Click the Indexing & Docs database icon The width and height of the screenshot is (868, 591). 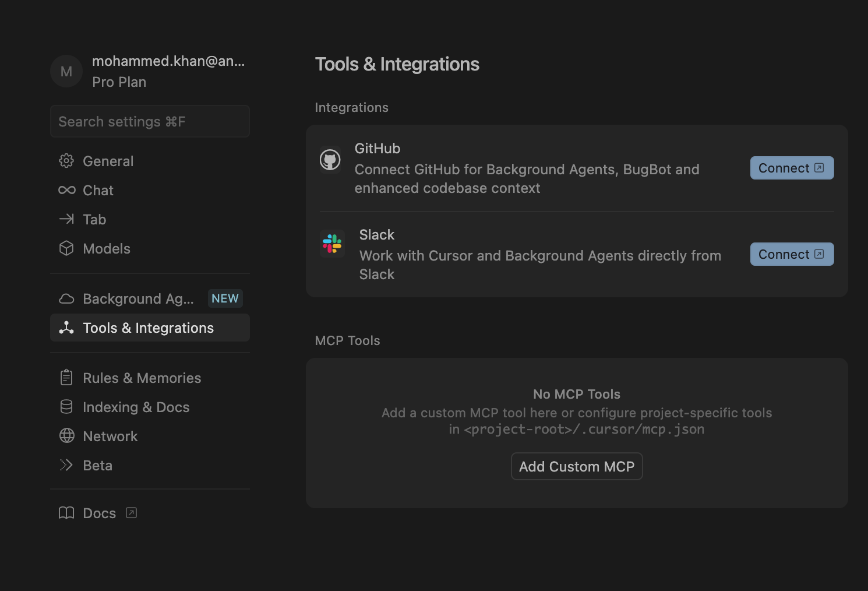(66, 407)
